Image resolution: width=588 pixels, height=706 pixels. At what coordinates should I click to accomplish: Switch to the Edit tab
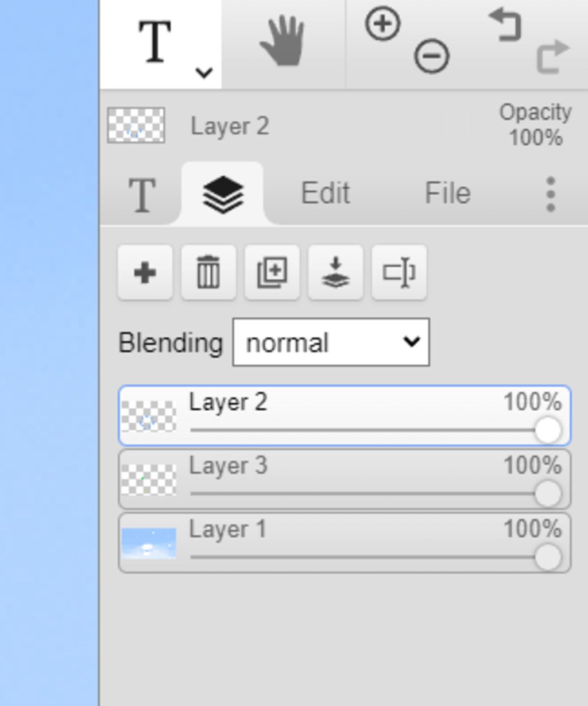pos(326,193)
